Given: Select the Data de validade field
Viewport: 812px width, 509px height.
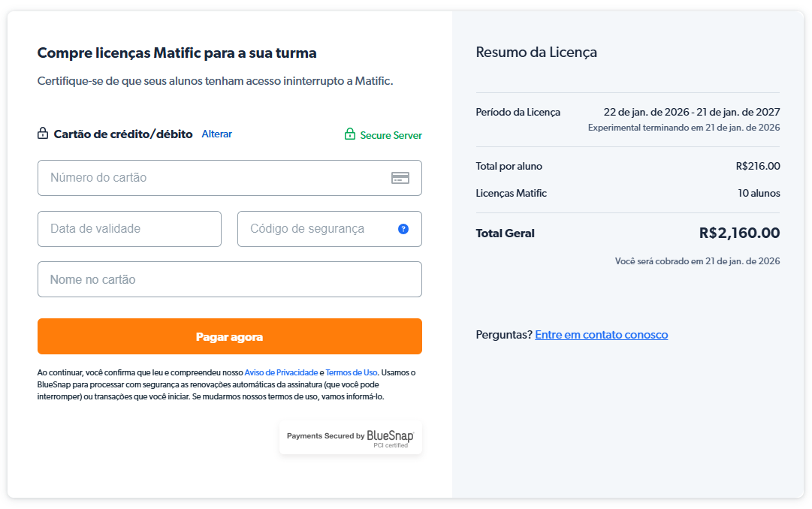Looking at the screenshot, I should [129, 229].
